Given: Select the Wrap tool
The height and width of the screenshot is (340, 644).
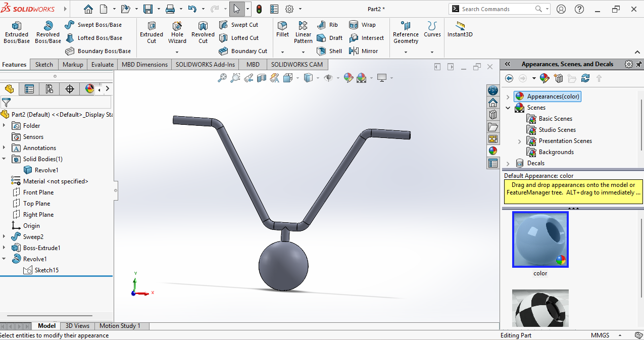Looking at the screenshot, I should point(362,25).
